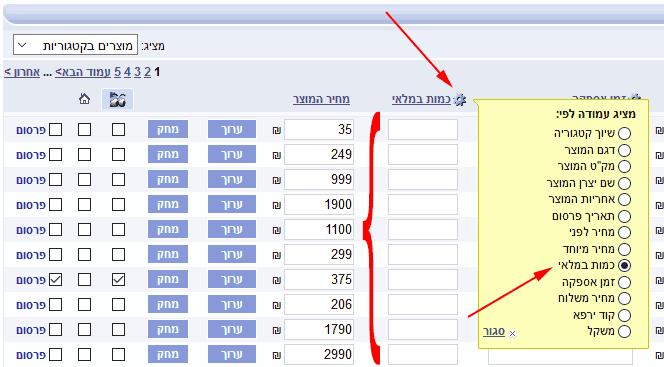The image size is (664, 367).
Task: Click ערוך on the row priced 299
Action: [232, 254]
